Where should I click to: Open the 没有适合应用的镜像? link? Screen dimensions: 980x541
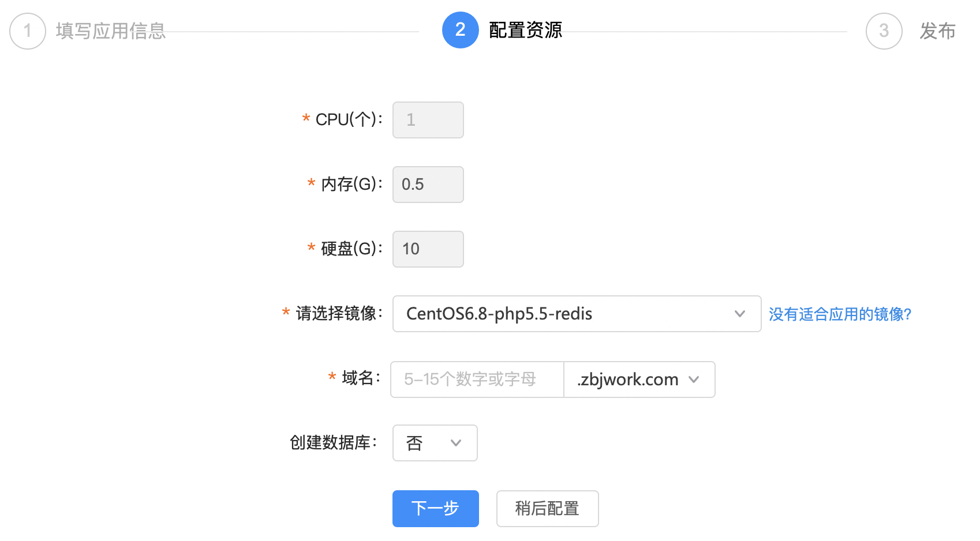pos(840,314)
